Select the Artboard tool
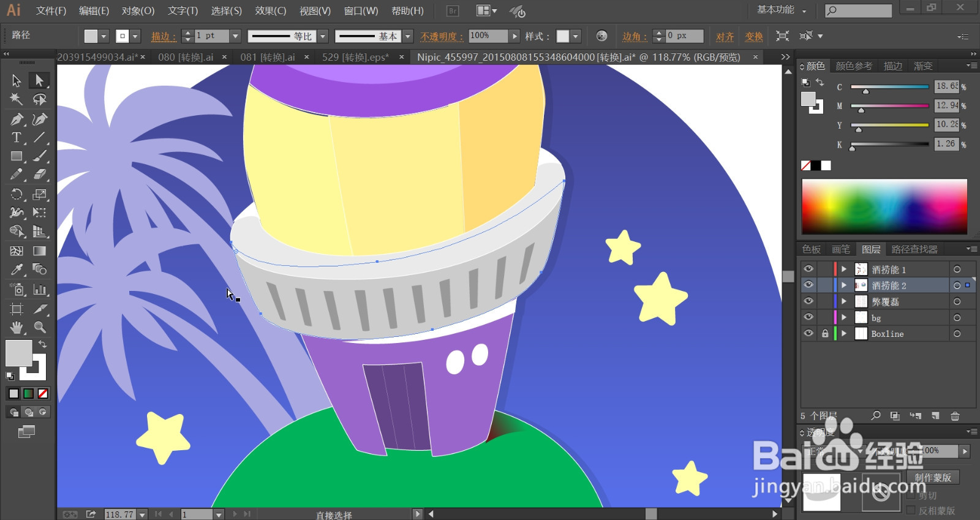980x520 pixels. coord(17,309)
